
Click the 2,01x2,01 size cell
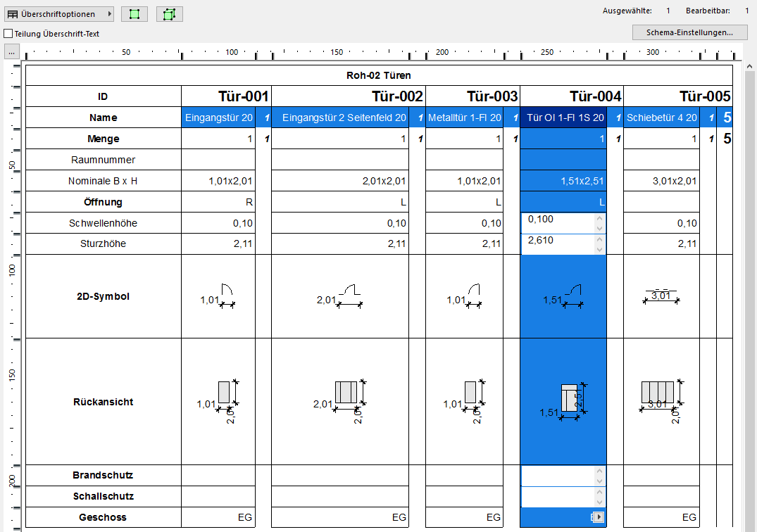click(x=340, y=181)
